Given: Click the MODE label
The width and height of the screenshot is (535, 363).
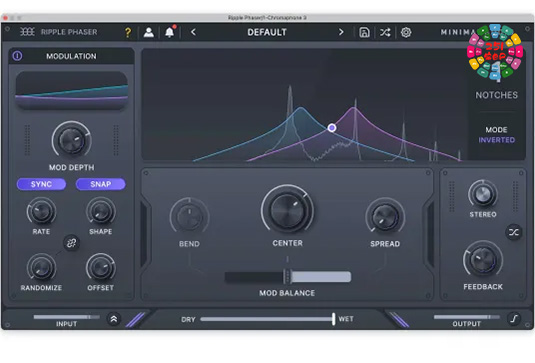Looking at the screenshot, I should pyautogui.click(x=496, y=130).
